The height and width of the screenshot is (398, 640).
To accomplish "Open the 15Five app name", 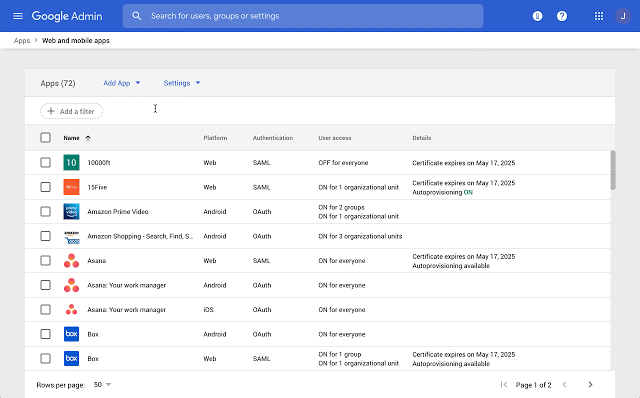I will (97, 187).
